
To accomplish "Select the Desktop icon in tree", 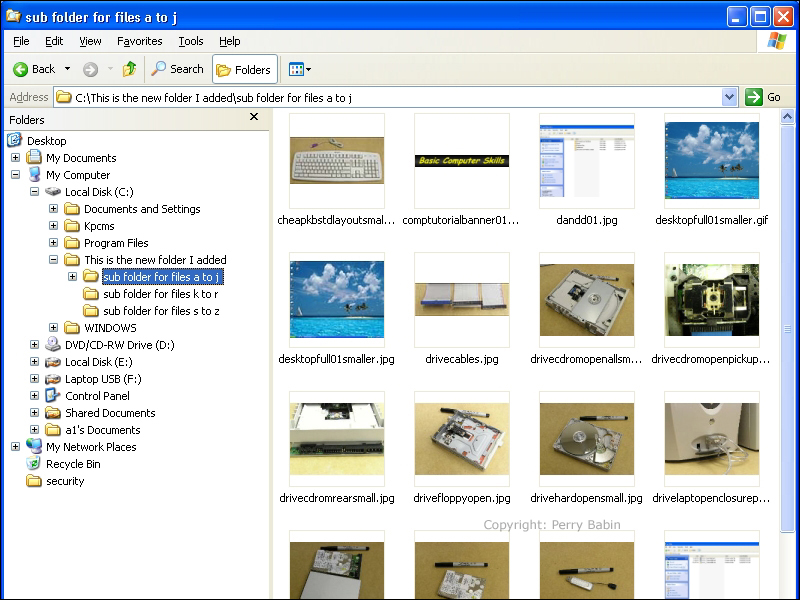I will coord(15,140).
